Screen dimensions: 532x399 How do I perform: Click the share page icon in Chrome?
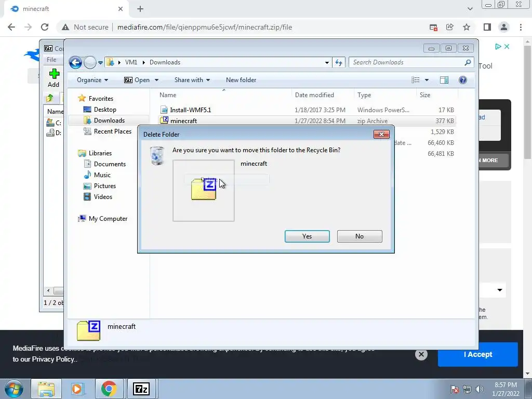450,27
